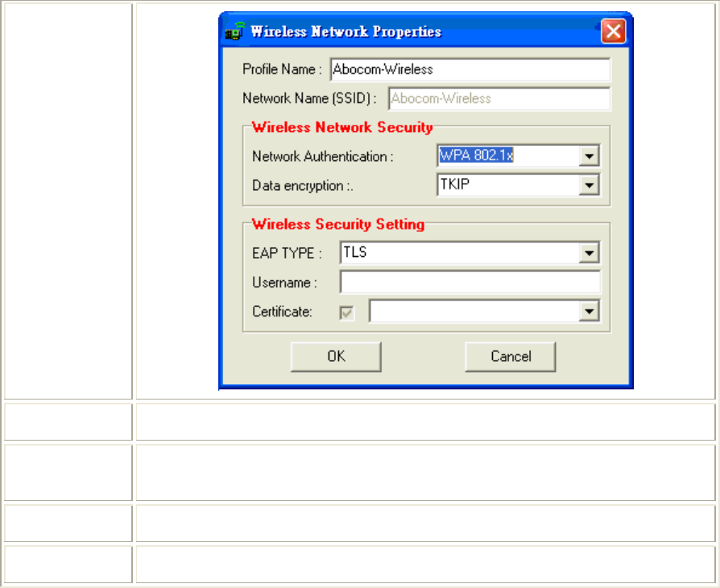Confirm settings with the OK button
720x588 pixels.
[336, 357]
